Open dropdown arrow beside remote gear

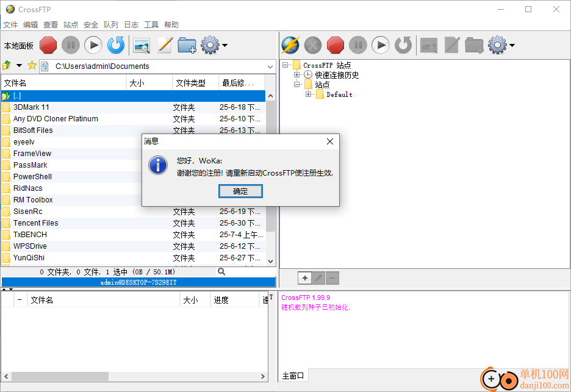pos(512,46)
